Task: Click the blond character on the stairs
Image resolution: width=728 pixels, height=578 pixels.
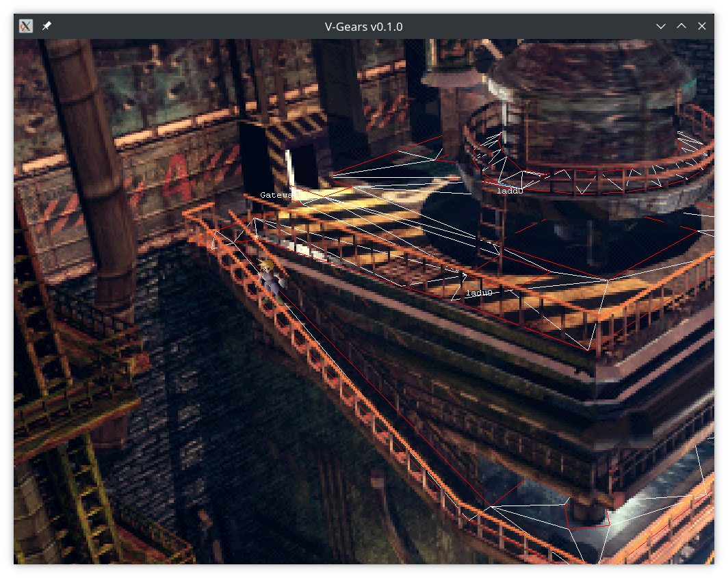Action: pyautogui.click(x=271, y=281)
